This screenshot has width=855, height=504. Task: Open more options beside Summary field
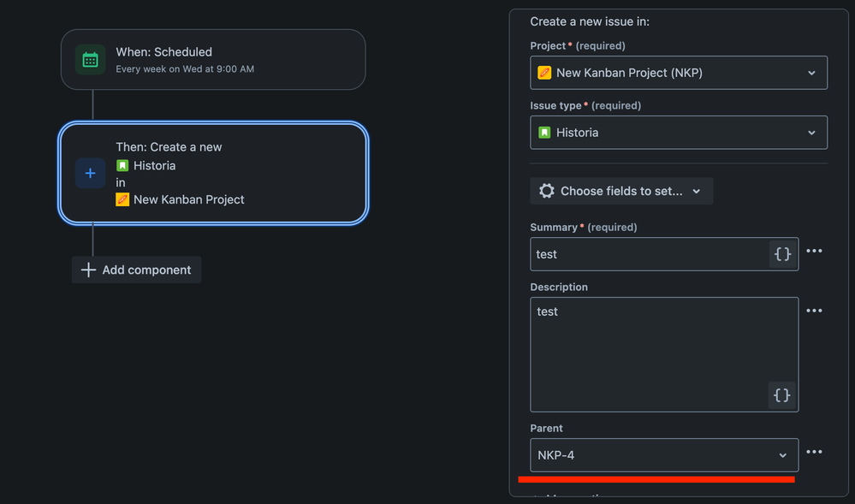(x=814, y=251)
